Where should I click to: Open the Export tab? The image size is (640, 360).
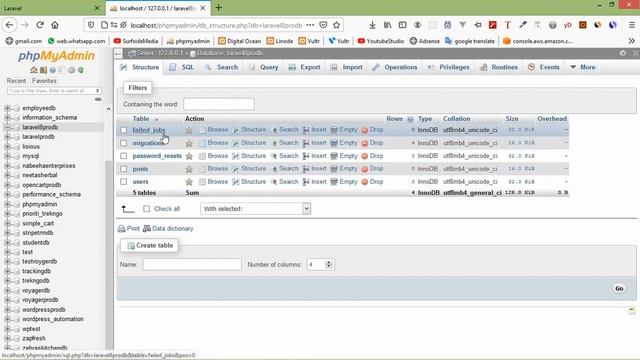(x=304, y=67)
